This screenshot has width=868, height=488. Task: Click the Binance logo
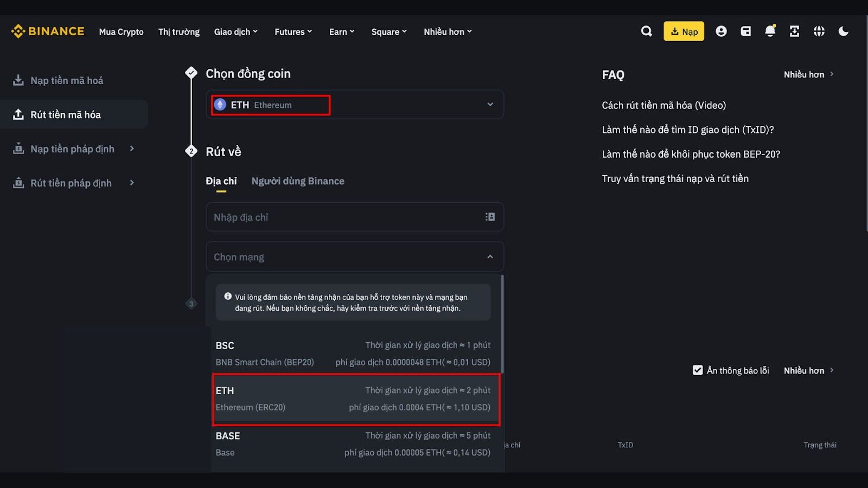[48, 31]
